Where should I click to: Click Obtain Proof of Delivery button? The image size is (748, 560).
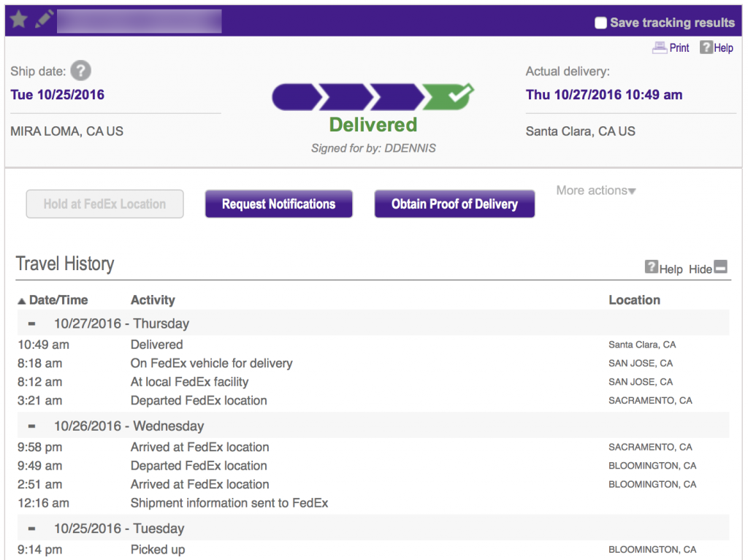pyautogui.click(x=454, y=204)
